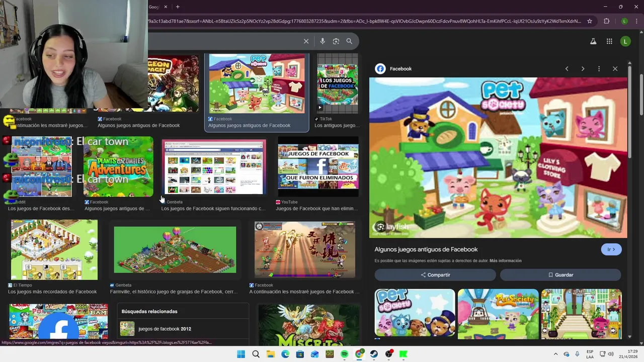The height and width of the screenshot is (362, 644).
Task: Show hidden system tray icons
Action: click(x=555, y=354)
